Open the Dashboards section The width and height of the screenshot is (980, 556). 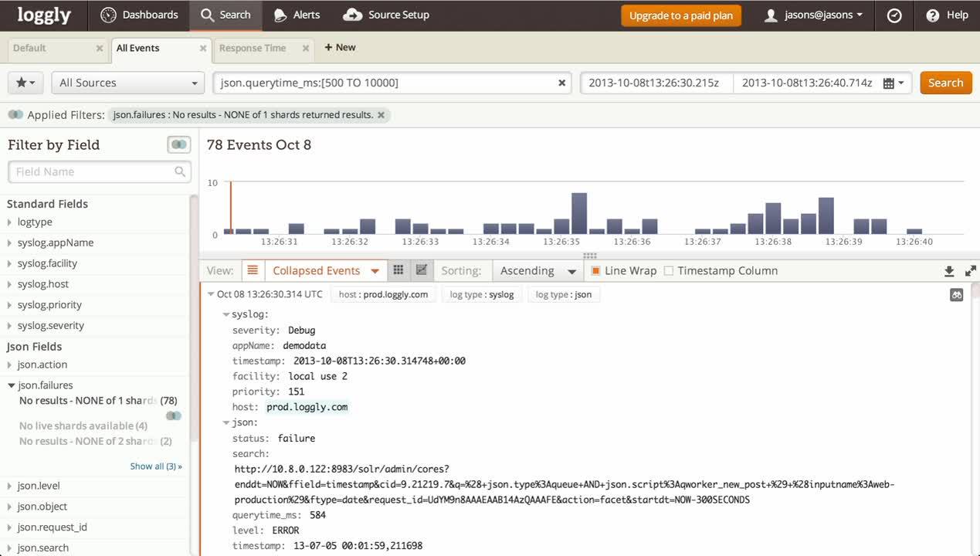point(139,15)
